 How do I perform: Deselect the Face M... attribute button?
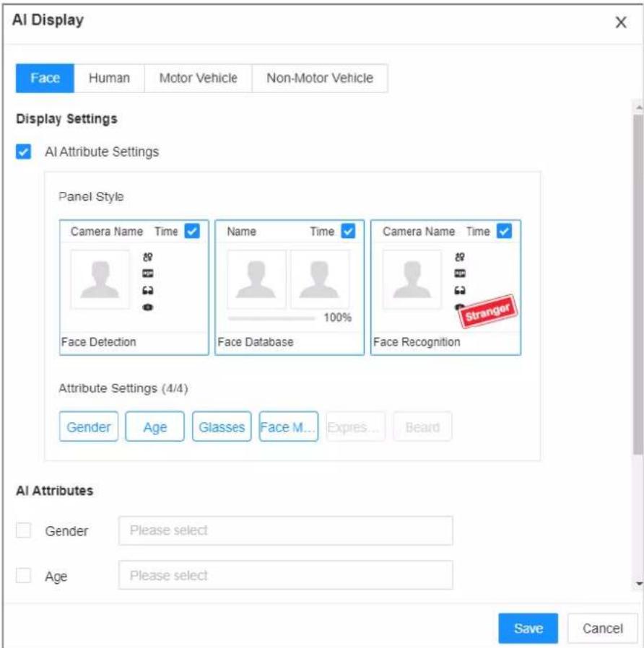click(x=289, y=426)
